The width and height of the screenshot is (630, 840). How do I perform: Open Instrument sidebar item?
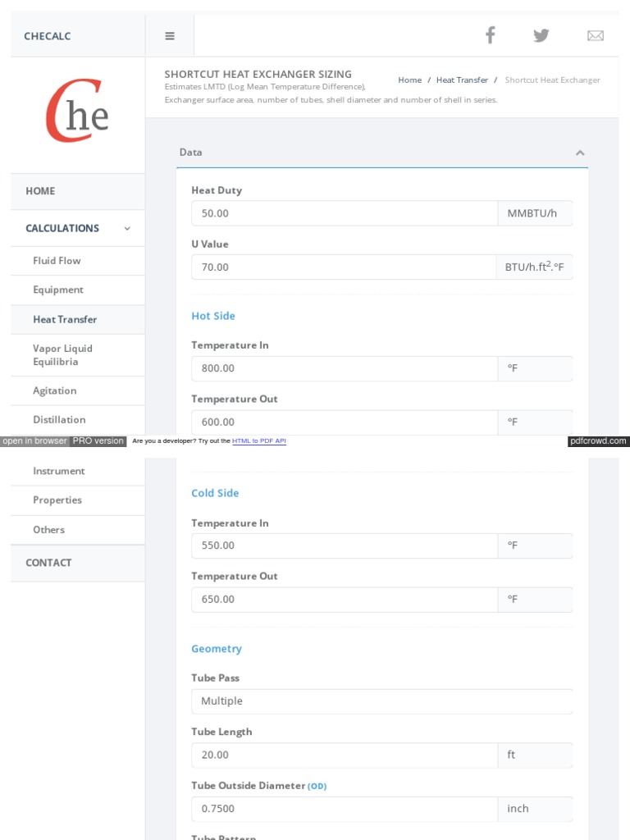pyautogui.click(x=78, y=471)
